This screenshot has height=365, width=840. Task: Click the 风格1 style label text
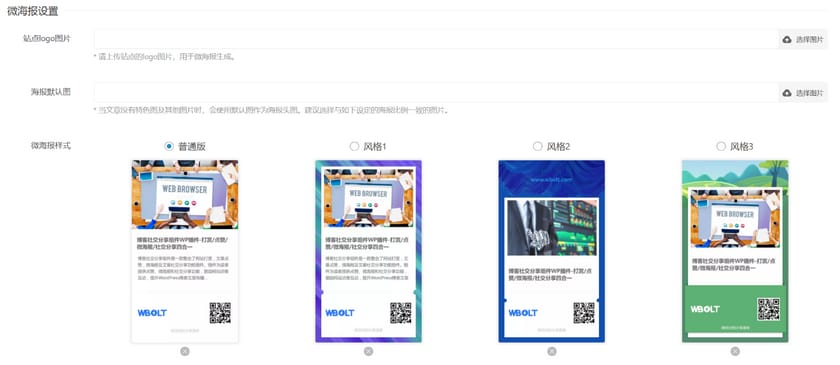tap(374, 146)
